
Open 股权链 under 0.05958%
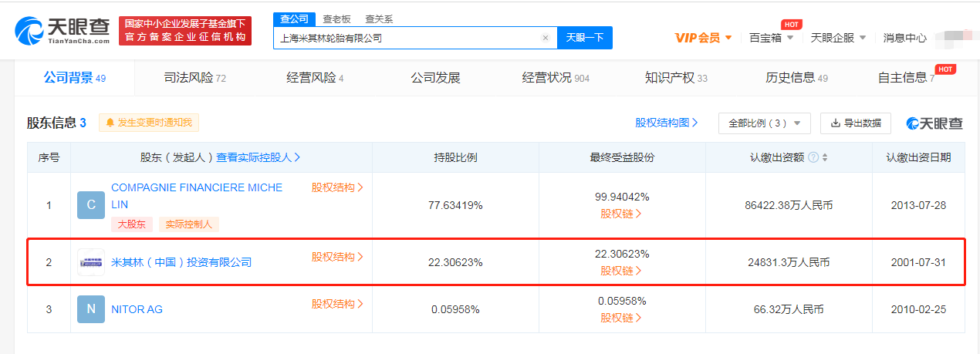coord(621,318)
